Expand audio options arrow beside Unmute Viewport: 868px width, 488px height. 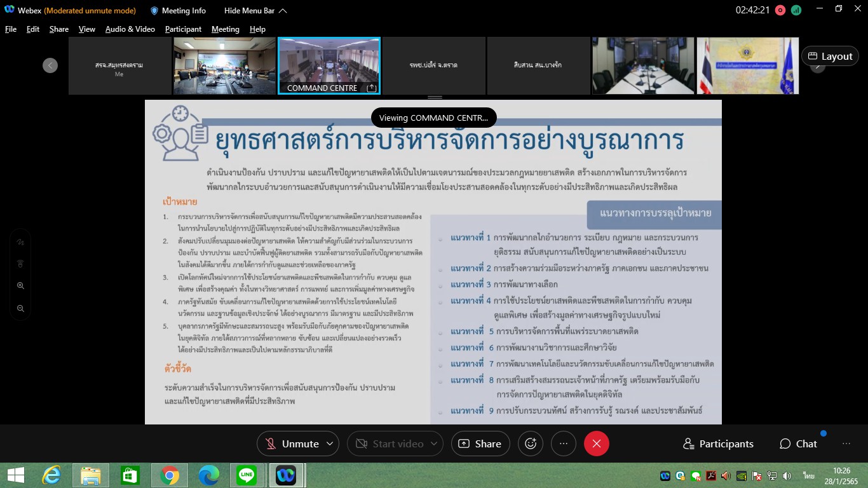coord(329,444)
